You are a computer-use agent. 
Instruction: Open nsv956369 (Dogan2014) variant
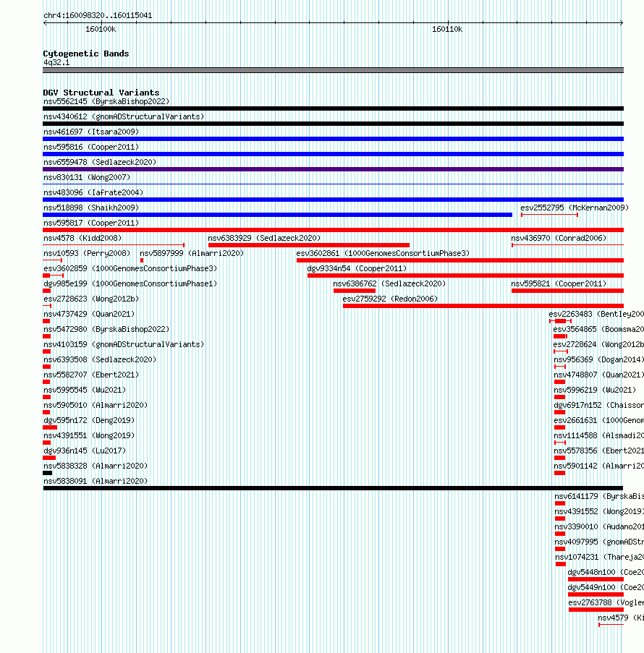click(598, 360)
